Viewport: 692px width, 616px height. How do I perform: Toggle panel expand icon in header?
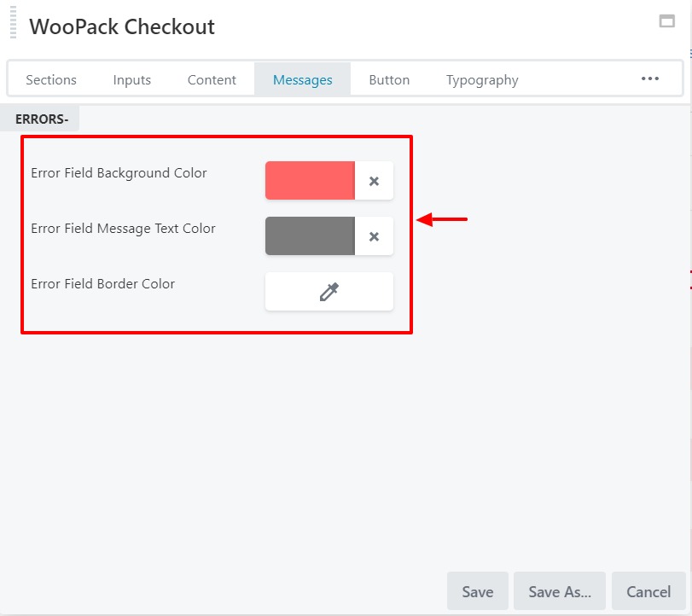pos(667,20)
